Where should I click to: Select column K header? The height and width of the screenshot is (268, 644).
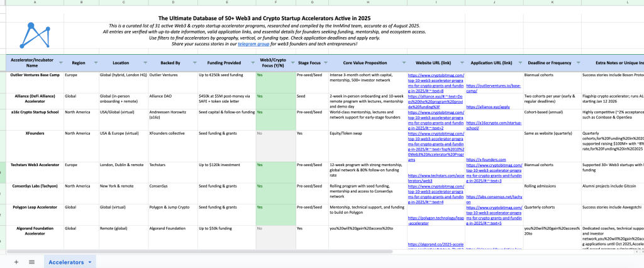pos(552,3)
